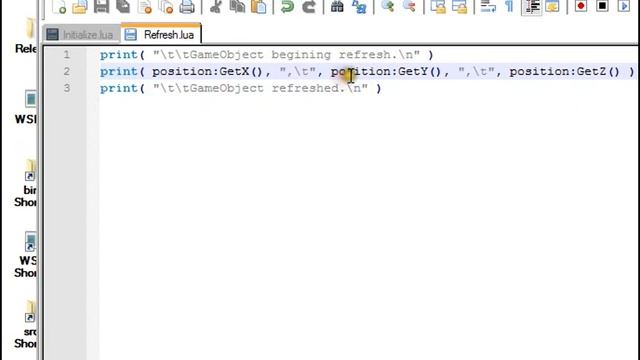The image size is (640, 360).
Task: Switch to the Initialize.lua tab
Action: (81, 35)
